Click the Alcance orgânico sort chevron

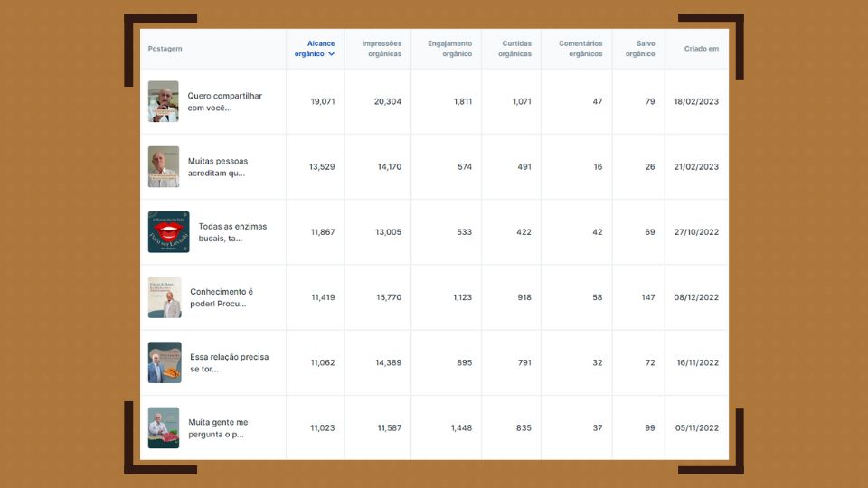[x=332, y=54]
